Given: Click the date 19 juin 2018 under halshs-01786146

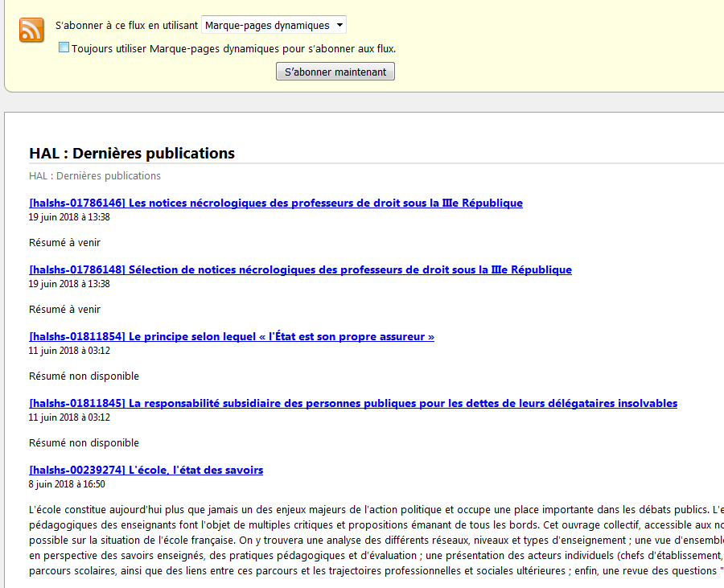Looking at the screenshot, I should [x=69, y=217].
